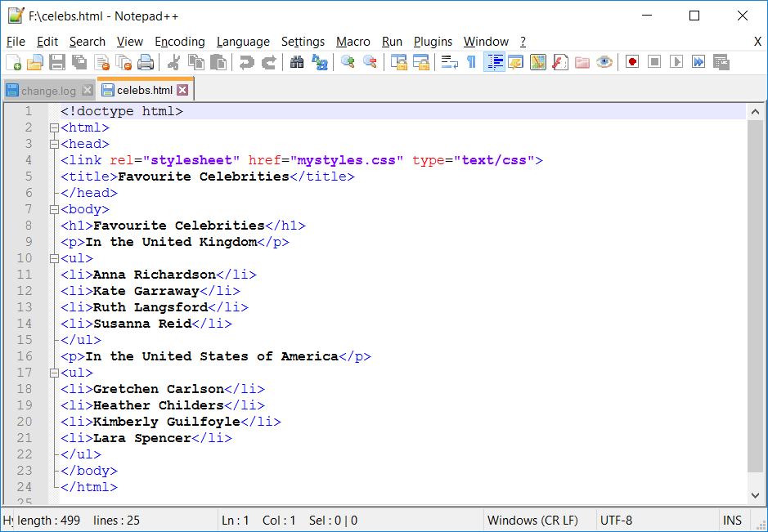The image size is (768, 532).
Task: Toggle synchronized horizontal scrolling
Action: 420,63
